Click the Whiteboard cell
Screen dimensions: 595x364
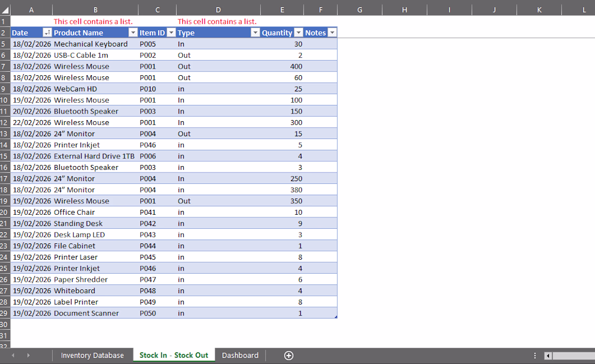[95, 291]
